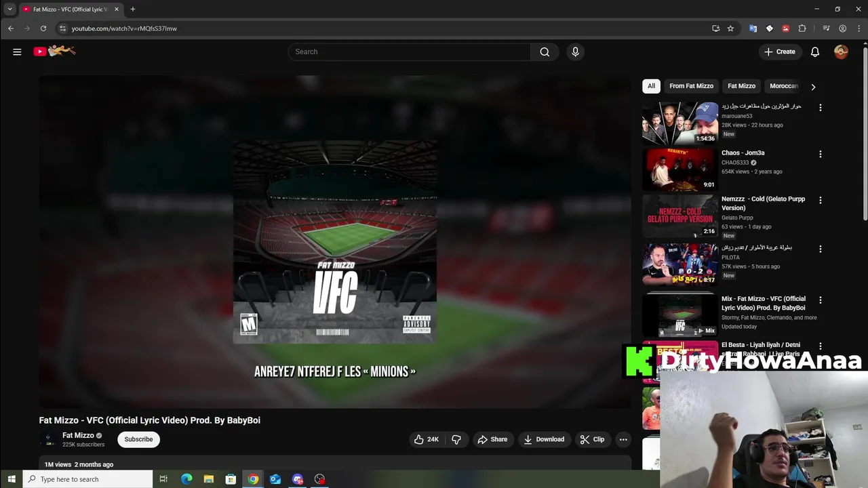The height and width of the screenshot is (488, 868).
Task: Click the Create button
Action: (780, 52)
